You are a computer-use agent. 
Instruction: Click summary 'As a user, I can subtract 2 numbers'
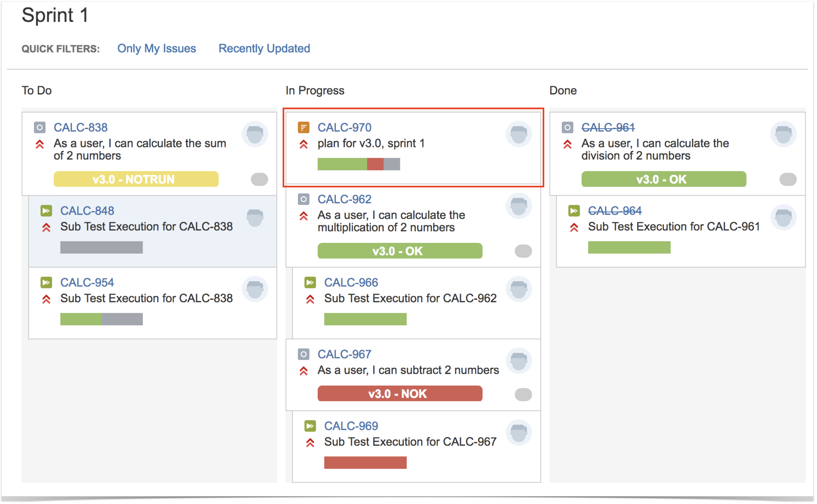coord(408,370)
